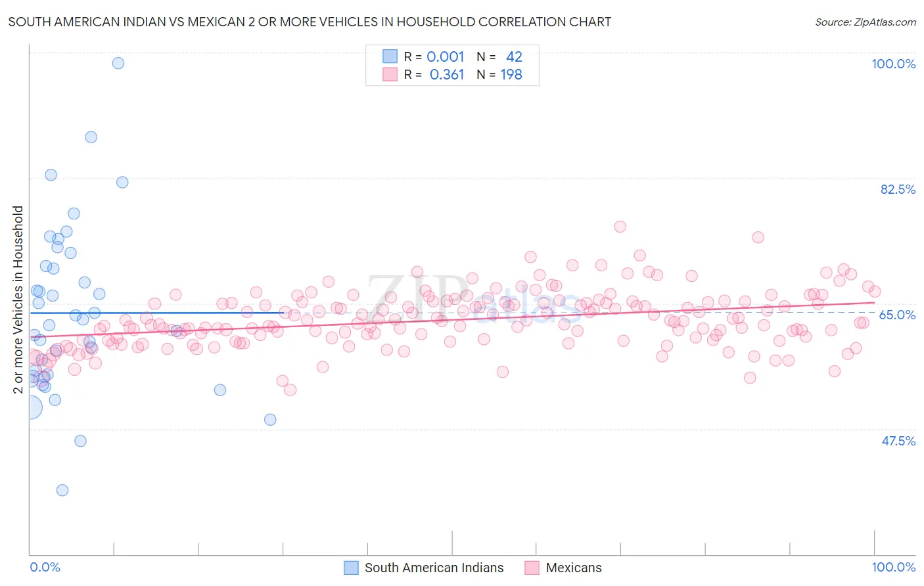Click the 100.0% x-axis label
The image size is (924, 586).
(893, 567)
